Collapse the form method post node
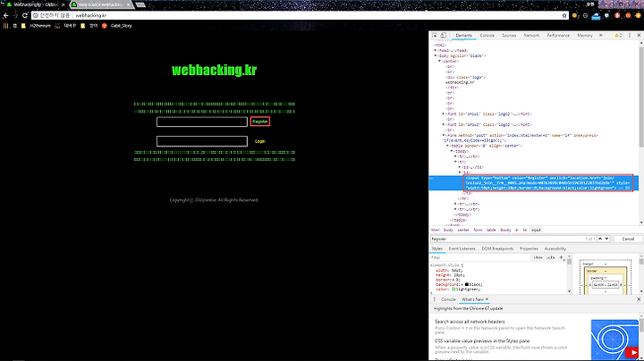The width and height of the screenshot is (644, 361). click(x=444, y=136)
